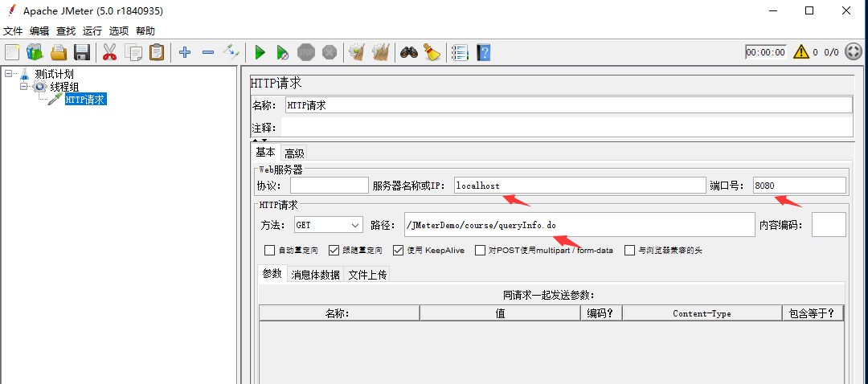Screen dimensions: 868x384
Task: Click the New test plan toolbar icon
Action: point(12,52)
